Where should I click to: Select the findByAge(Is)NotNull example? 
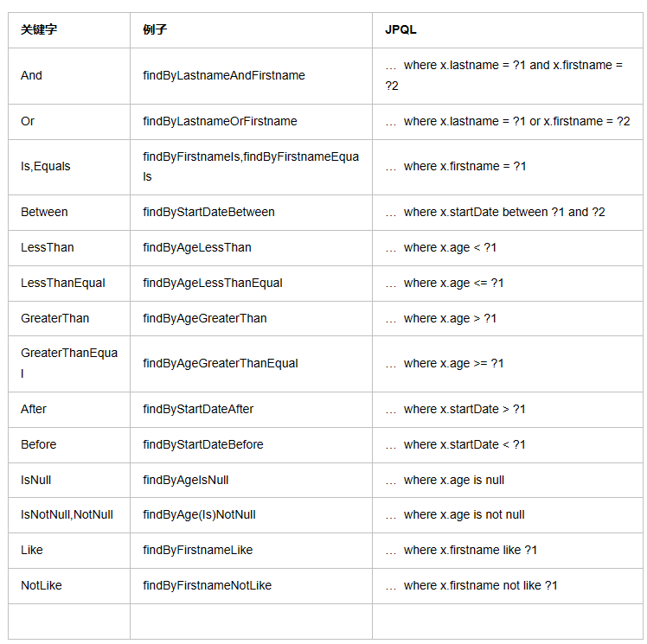(199, 515)
